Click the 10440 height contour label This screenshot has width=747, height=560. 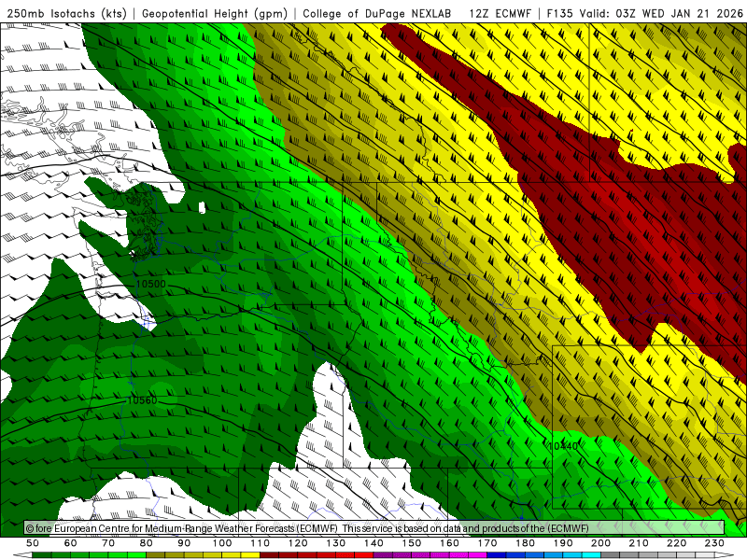click(563, 446)
